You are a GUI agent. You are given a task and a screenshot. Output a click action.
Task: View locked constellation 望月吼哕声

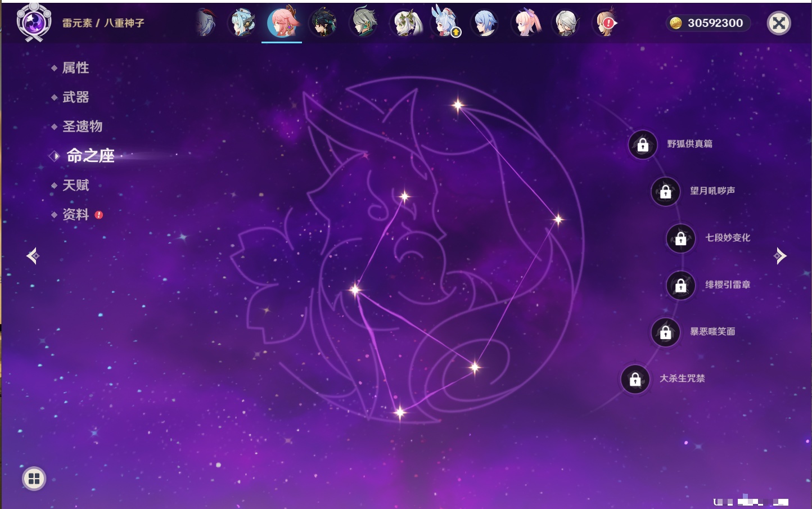665,192
